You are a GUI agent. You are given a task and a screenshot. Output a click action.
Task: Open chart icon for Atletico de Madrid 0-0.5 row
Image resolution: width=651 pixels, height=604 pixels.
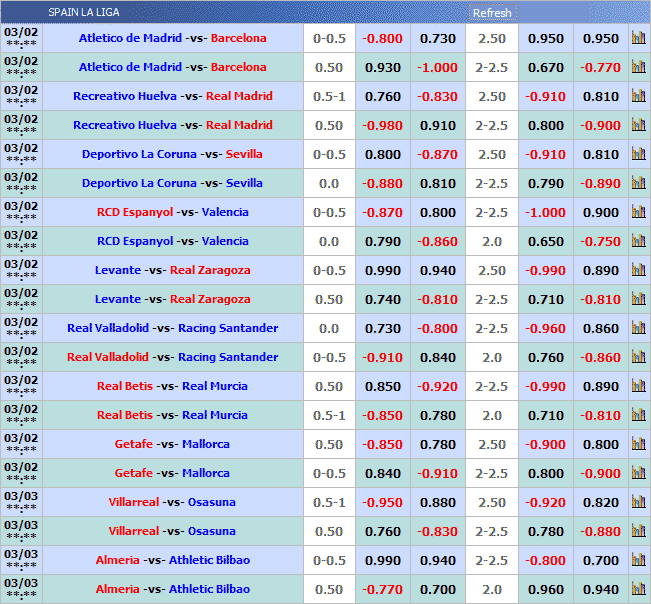[638, 39]
